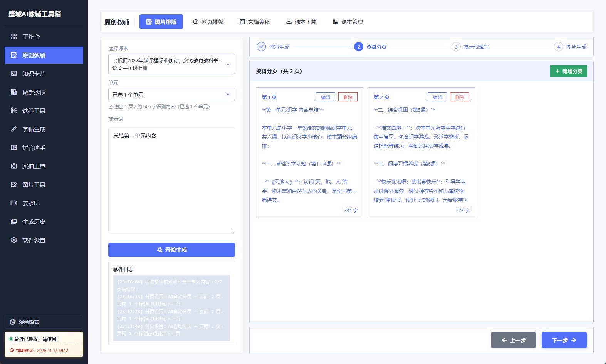Click the 知识卡片 sidebar icon
The image size is (606, 364).
pos(14,74)
